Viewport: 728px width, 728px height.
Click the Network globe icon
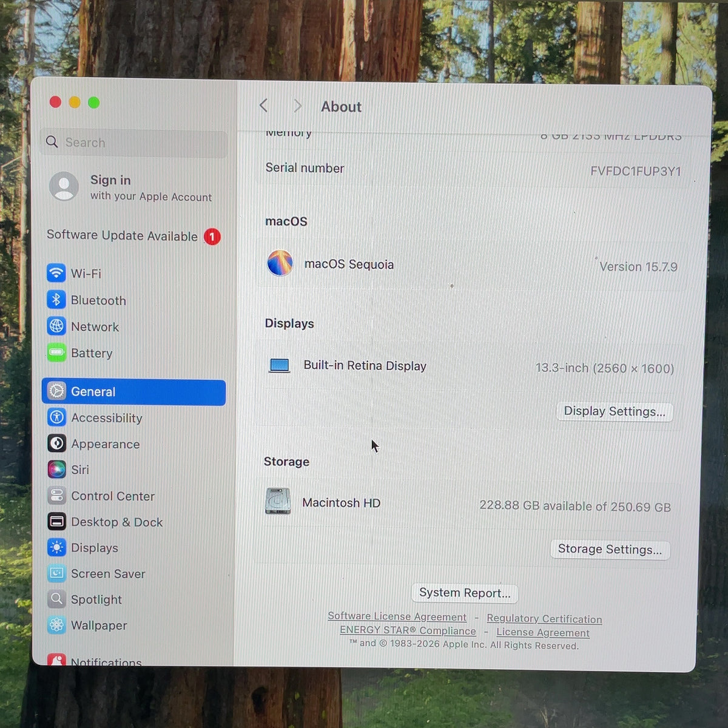56,326
